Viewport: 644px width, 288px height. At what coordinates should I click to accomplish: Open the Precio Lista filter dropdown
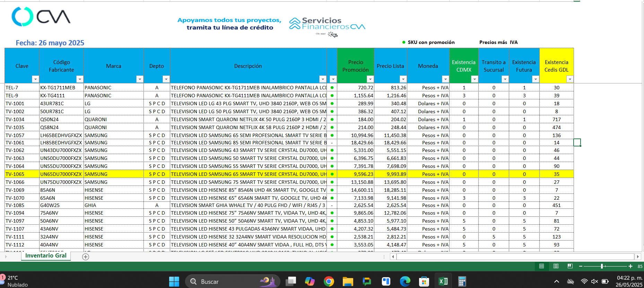click(403, 79)
